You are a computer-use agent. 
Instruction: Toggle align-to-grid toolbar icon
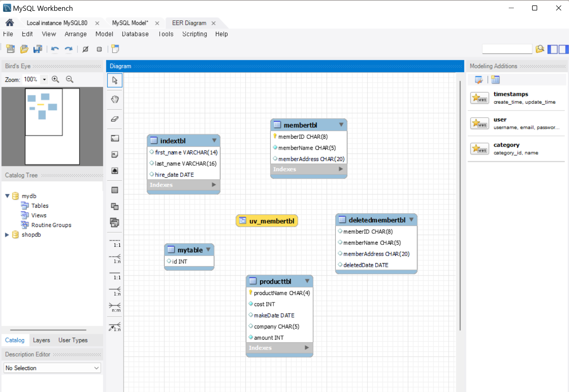point(99,49)
